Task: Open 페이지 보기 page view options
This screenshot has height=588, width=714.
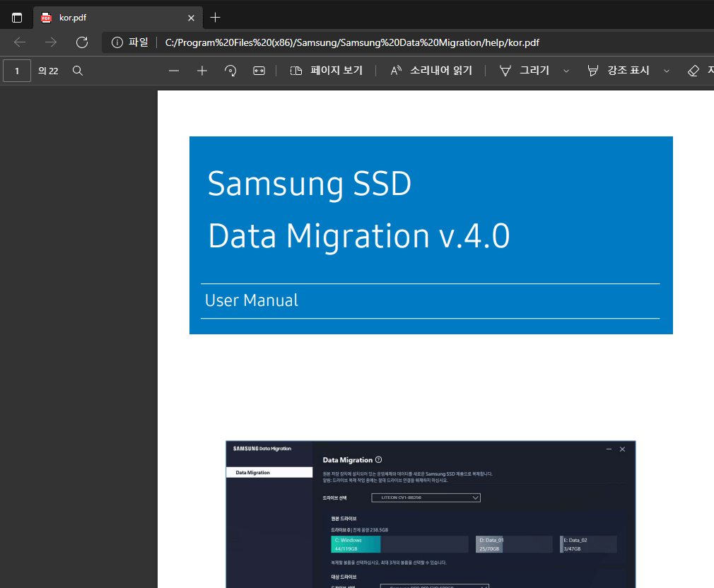Action: [x=327, y=71]
